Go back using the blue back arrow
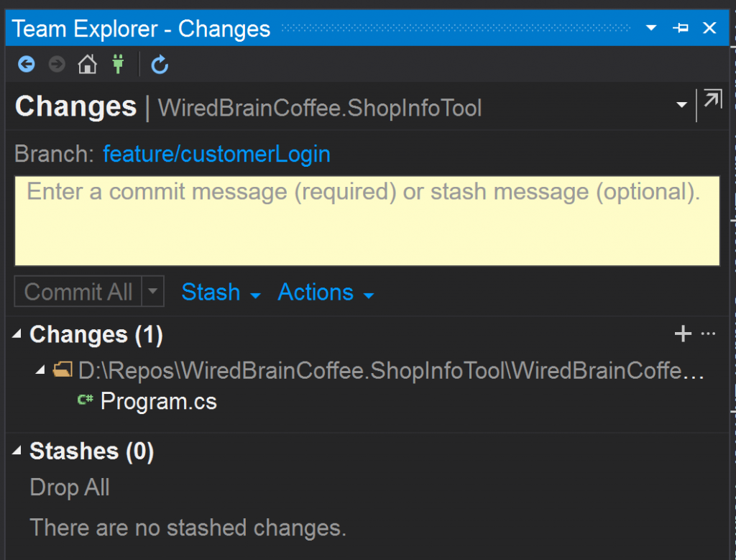 coord(27,64)
